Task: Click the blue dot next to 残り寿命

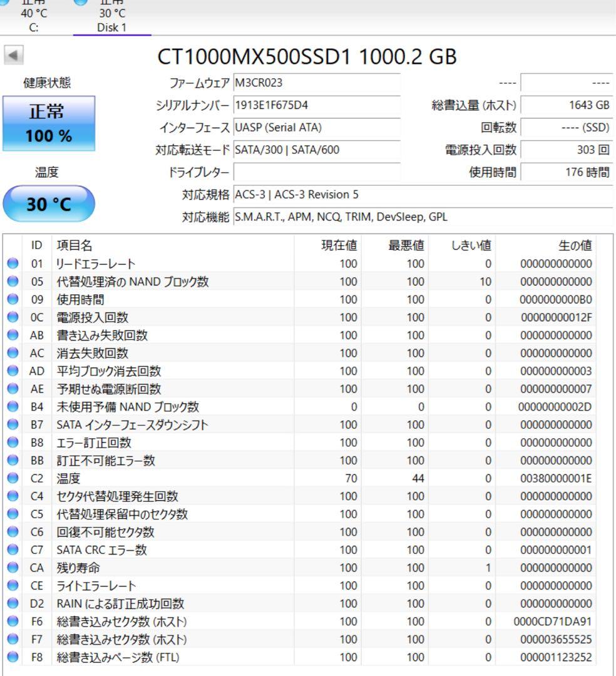Action: click(14, 568)
